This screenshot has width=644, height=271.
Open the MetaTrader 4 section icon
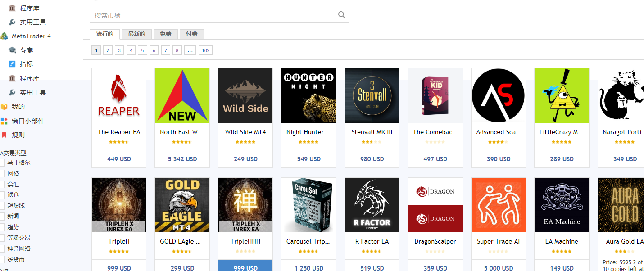click(x=4, y=36)
